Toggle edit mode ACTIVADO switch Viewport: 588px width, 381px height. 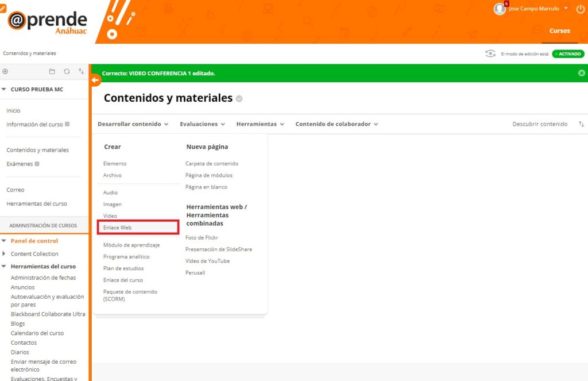[568, 54]
